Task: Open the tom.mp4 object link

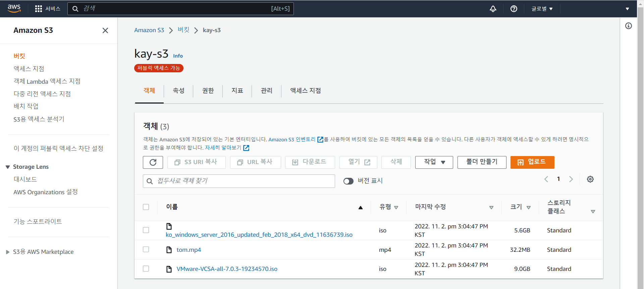Action: pyautogui.click(x=189, y=250)
